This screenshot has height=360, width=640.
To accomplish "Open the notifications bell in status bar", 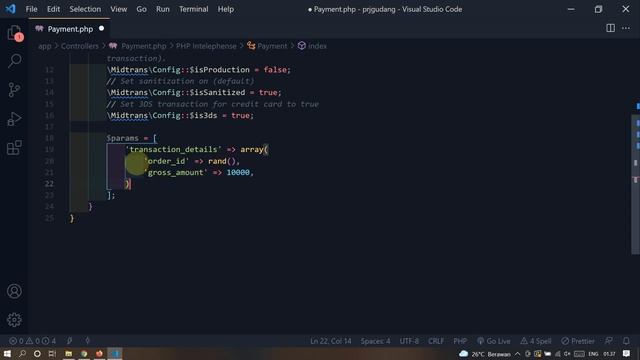I will [x=626, y=340].
